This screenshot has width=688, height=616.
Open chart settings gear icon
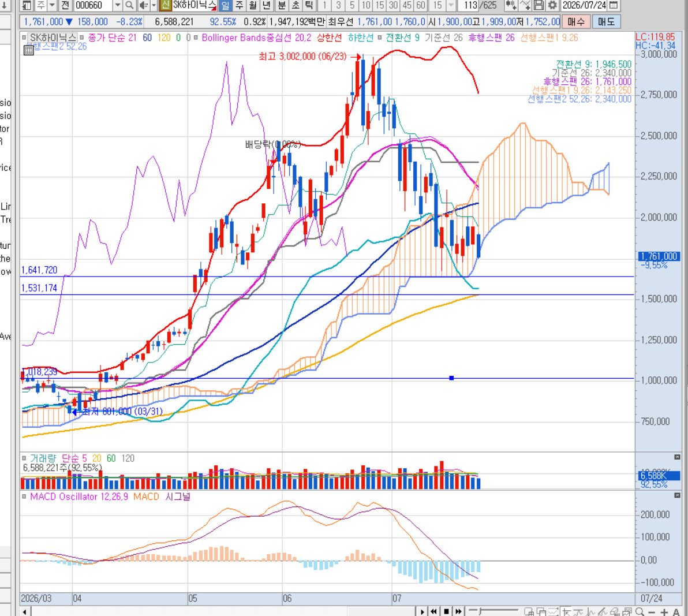coord(552,5)
